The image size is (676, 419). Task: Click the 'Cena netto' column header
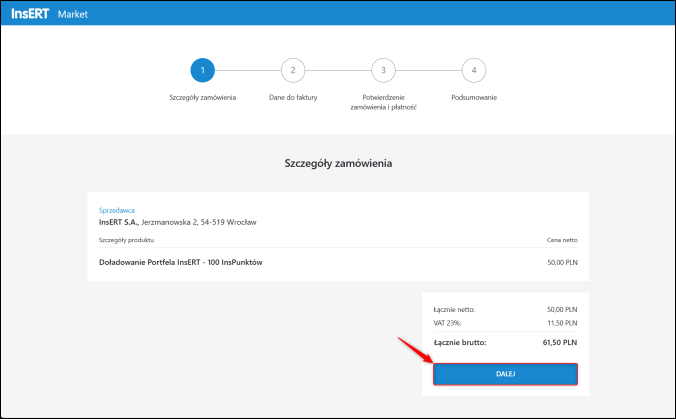click(x=562, y=240)
